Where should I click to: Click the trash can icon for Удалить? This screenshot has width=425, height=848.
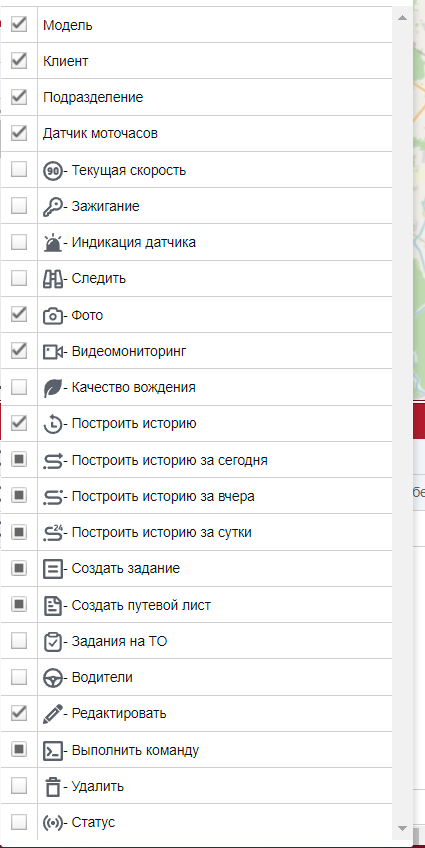point(53,786)
